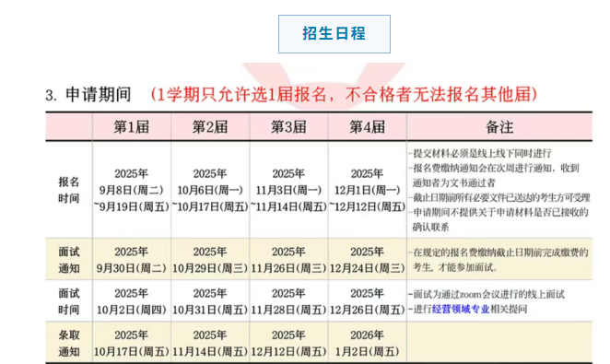Open the blue 经营领域专业 link
The image size is (610, 364).
tap(461, 309)
